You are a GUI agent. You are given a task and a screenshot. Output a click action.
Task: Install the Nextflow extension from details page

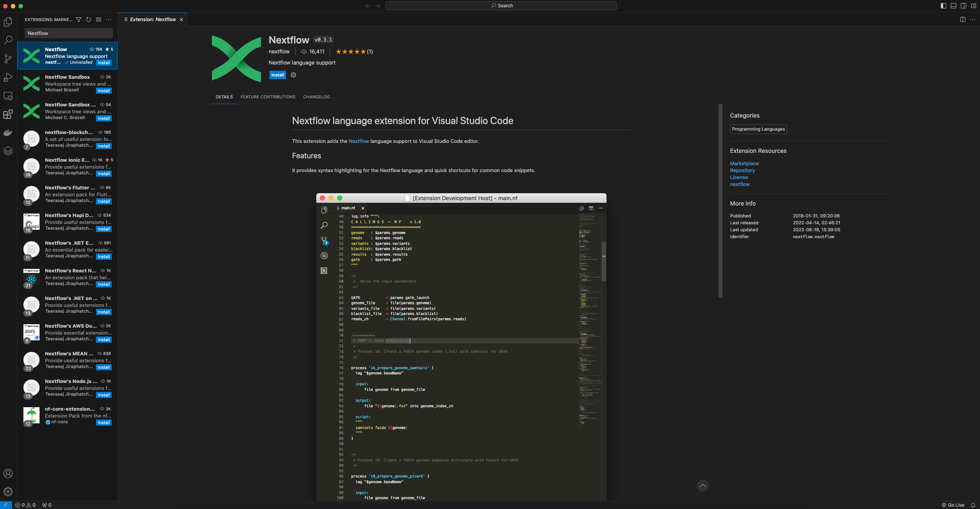[278, 75]
